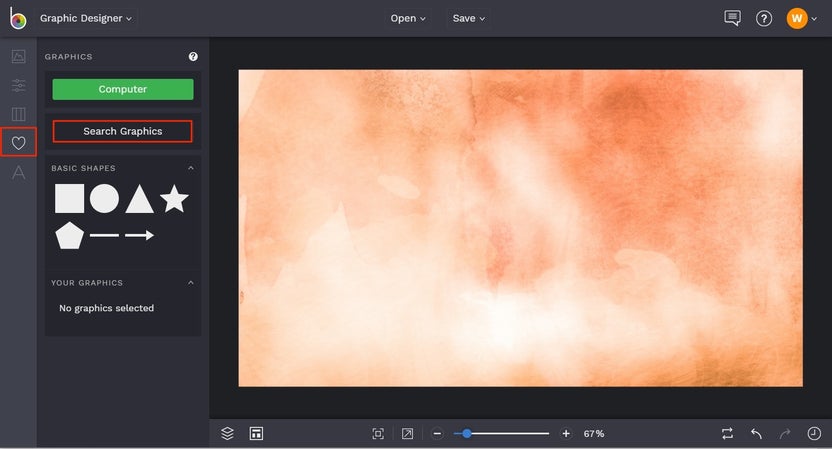Toggle the layout panel icon in bottom bar
Viewport: 832px width, 449px height.
pos(256,434)
